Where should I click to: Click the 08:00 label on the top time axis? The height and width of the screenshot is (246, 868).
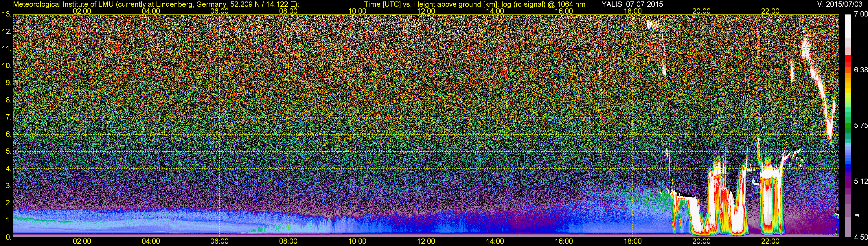pos(288,11)
